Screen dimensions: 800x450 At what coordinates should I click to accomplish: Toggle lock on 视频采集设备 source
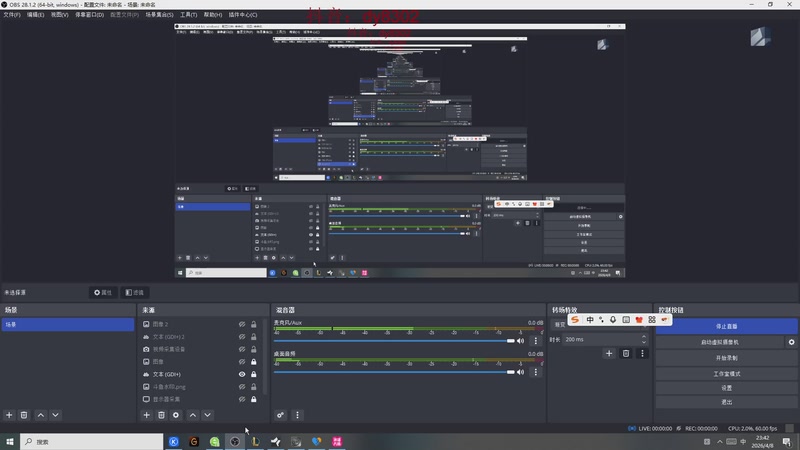(x=254, y=349)
